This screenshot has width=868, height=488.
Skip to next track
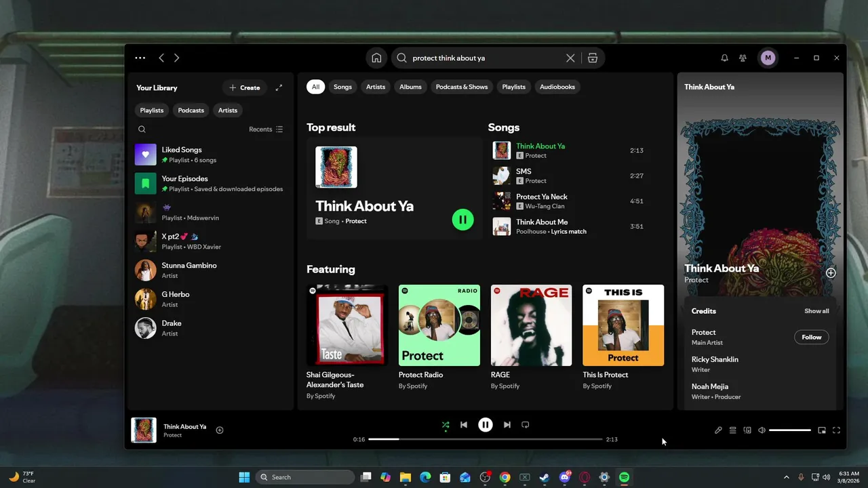[x=507, y=425]
